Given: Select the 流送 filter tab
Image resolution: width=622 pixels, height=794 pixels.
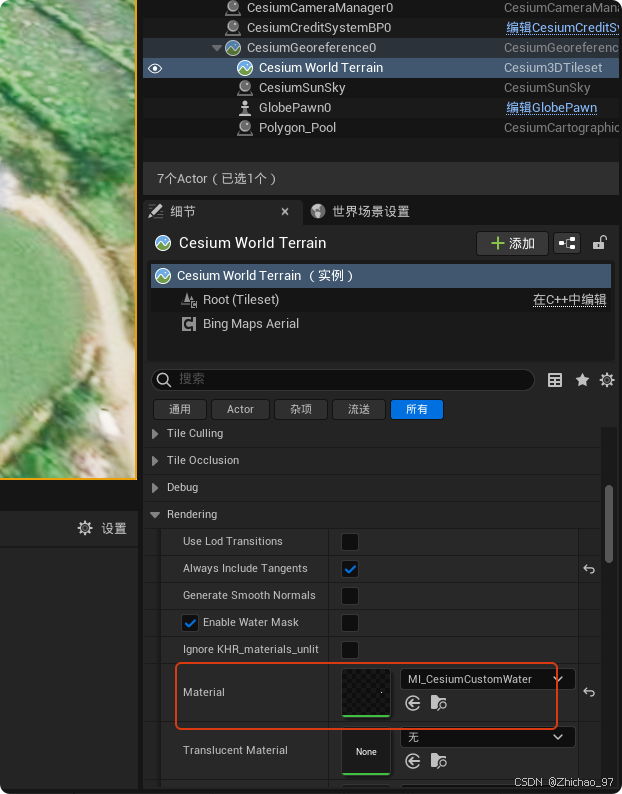Looking at the screenshot, I should [x=359, y=410].
